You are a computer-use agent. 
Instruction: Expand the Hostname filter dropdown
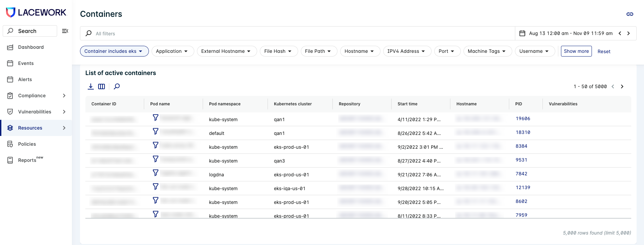(x=360, y=51)
